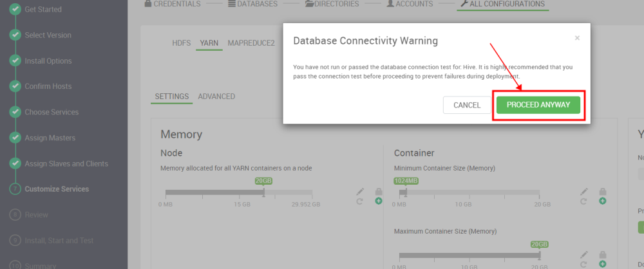Open the ADVANCED settings tab
Image resolution: width=644 pixels, height=269 pixels.
coord(216,97)
